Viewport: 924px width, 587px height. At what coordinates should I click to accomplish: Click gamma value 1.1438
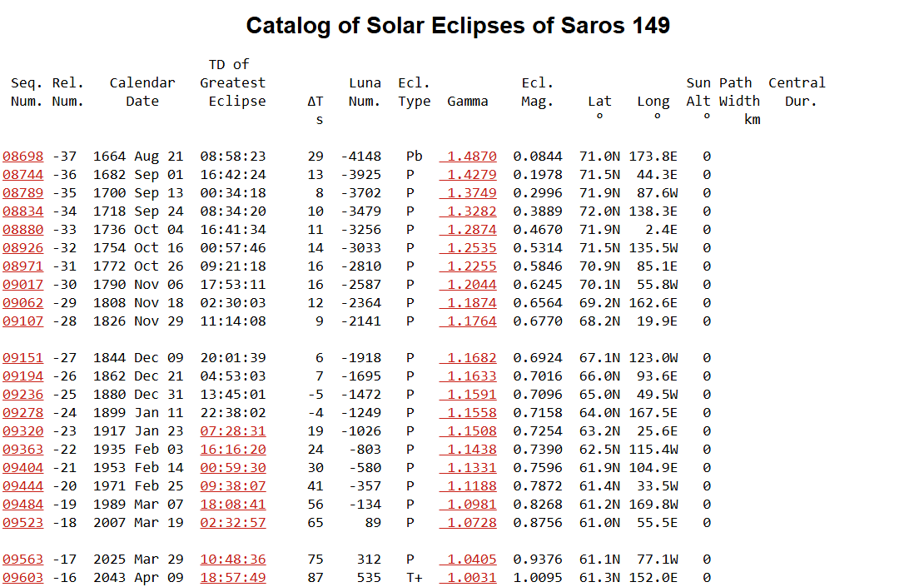tap(468, 449)
